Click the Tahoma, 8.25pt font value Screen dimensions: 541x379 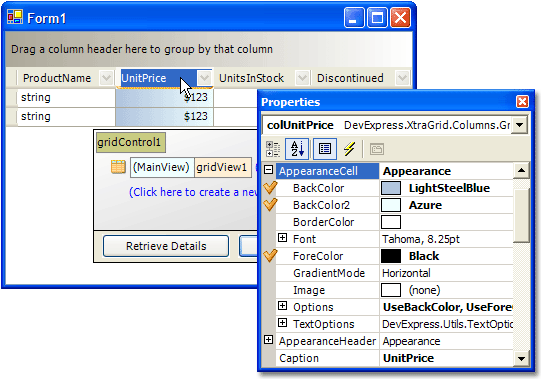point(421,239)
